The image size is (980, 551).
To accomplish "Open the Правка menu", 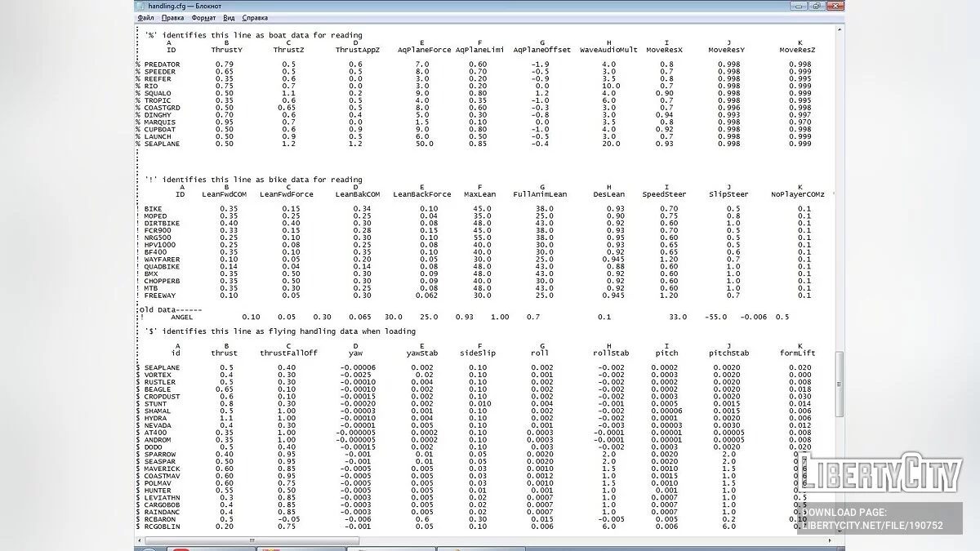I will (172, 17).
